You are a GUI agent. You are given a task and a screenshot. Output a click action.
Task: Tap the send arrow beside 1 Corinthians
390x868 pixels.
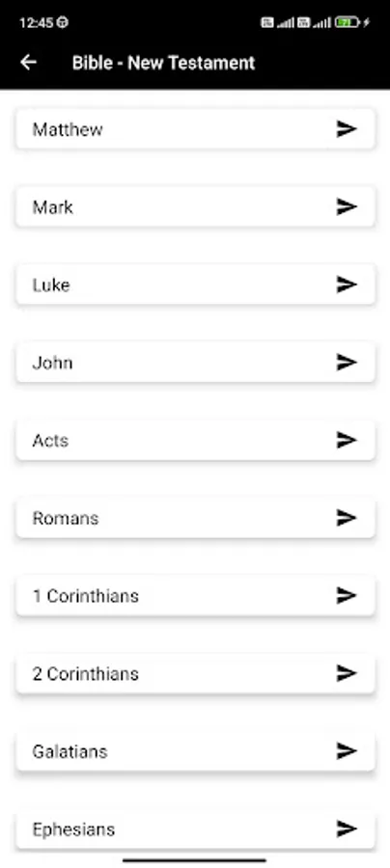click(x=347, y=596)
